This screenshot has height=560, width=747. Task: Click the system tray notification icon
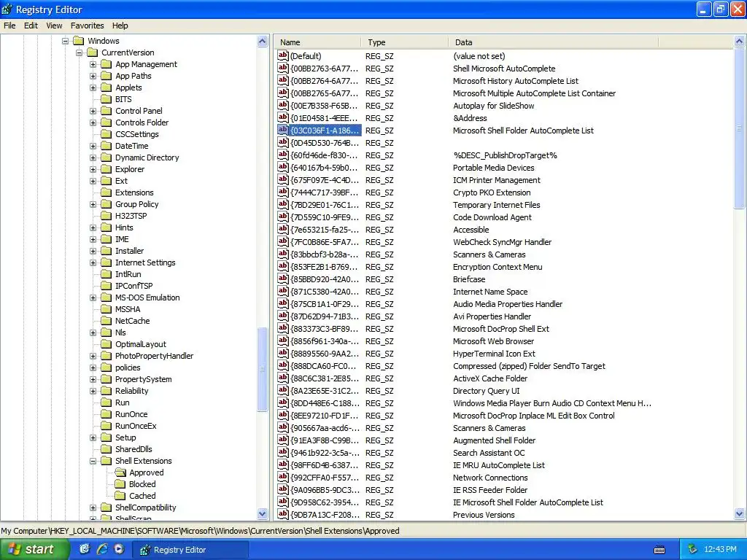point(693,549)
